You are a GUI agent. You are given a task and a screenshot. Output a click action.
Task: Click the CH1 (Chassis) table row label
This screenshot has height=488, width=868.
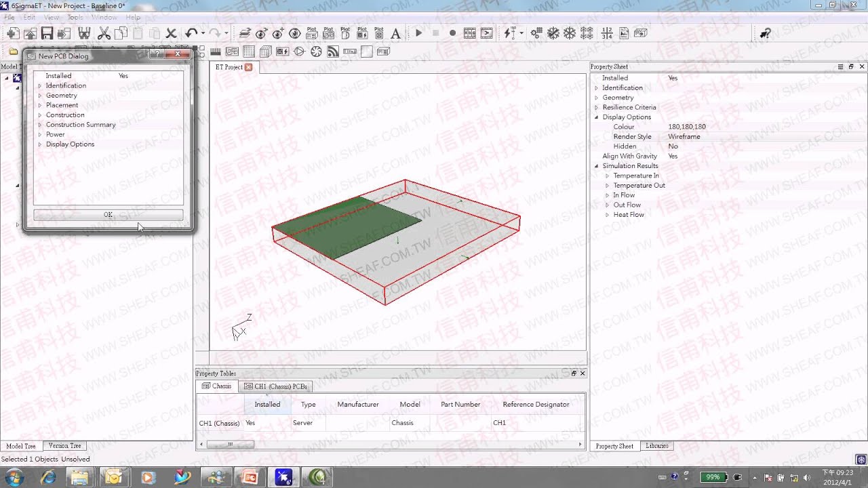pyautogui.click(x=220, y=423)
